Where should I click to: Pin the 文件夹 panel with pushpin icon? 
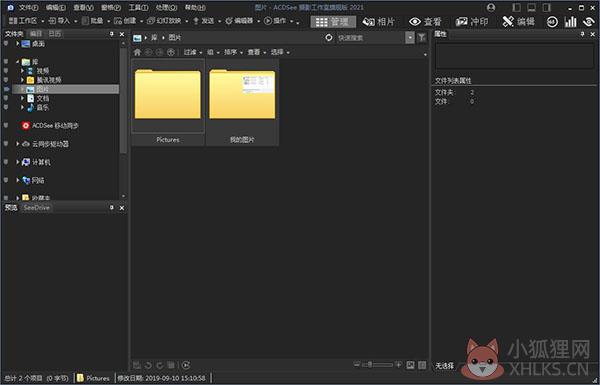112,34
